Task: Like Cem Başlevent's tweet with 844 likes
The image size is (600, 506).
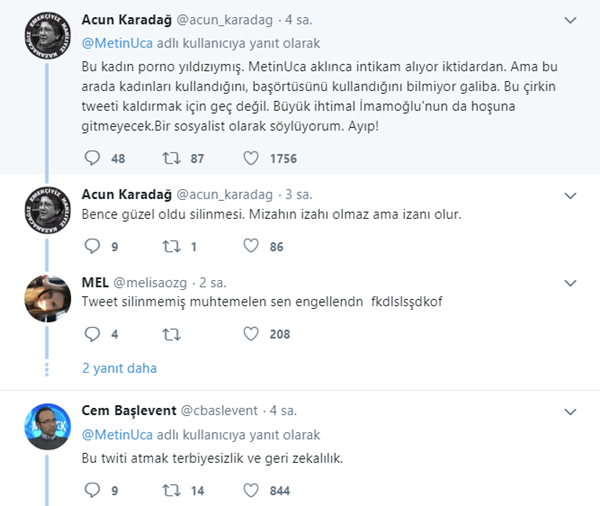Action: pos(250,490)
